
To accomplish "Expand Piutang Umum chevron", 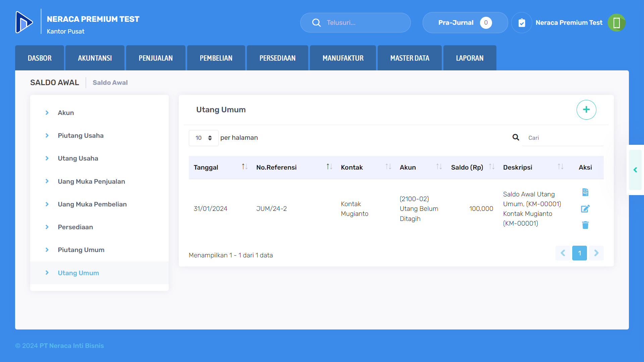I will 47,250.
